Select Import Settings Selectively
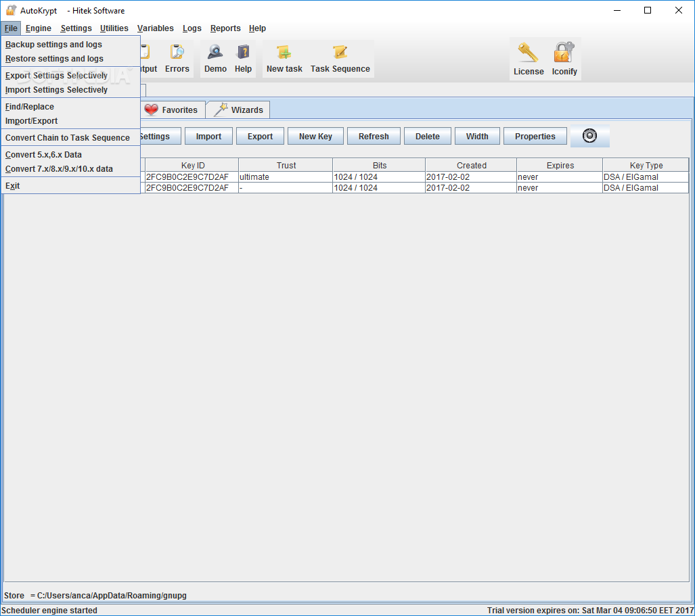Image resolution: width=695 pixels, height=616 pixels. point(71,89)
